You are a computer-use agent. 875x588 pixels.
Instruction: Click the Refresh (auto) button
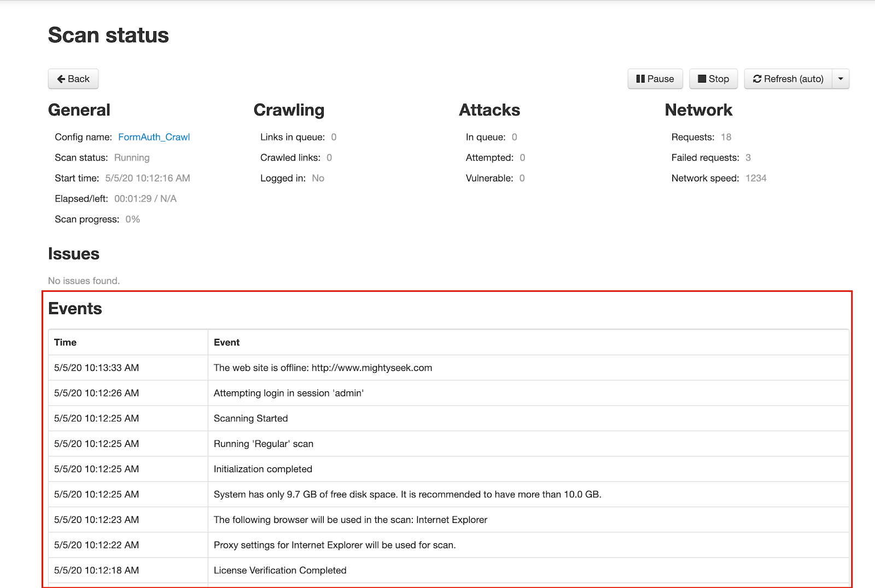(788, 79)
